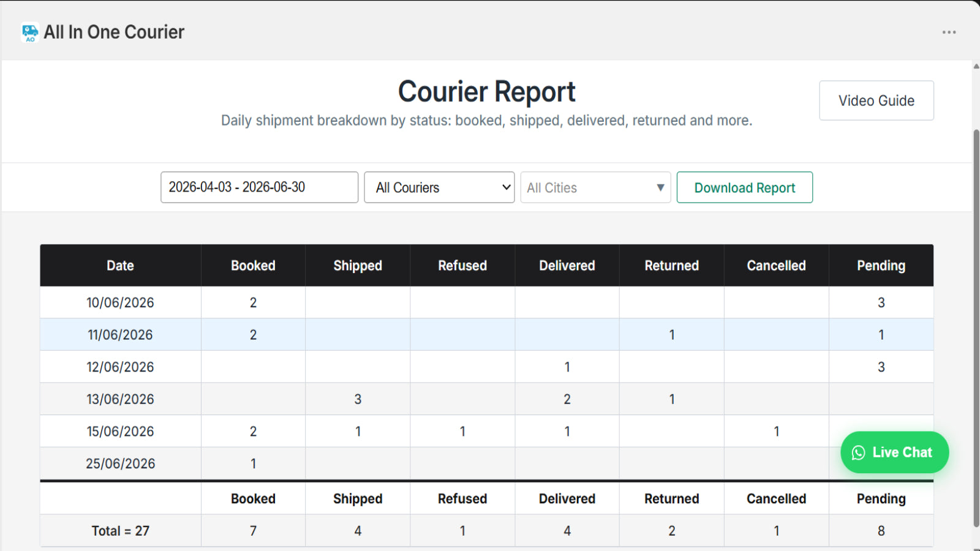This screenshot has width=980, height=551.
Task: Click Booked value 2 for 15/06/2026
Action: point(253,432)
